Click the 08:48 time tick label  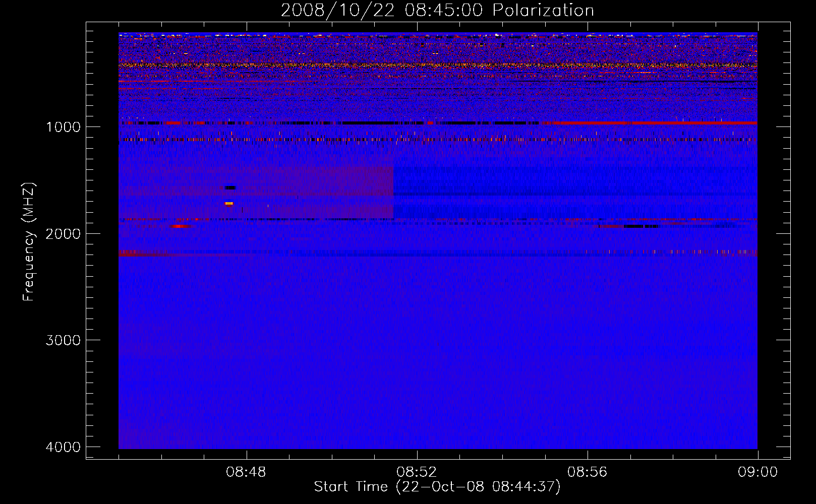pyautogui.click(x=246, y=472)
